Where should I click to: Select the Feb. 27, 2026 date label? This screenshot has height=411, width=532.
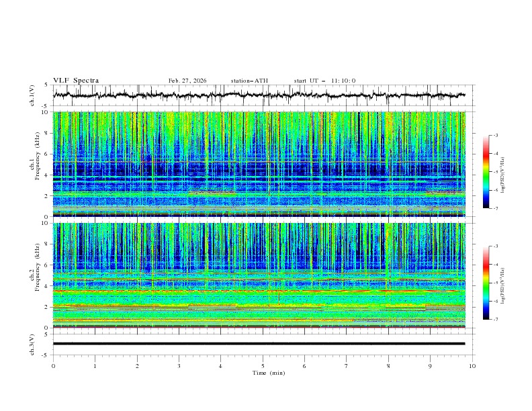pos(187,81)
